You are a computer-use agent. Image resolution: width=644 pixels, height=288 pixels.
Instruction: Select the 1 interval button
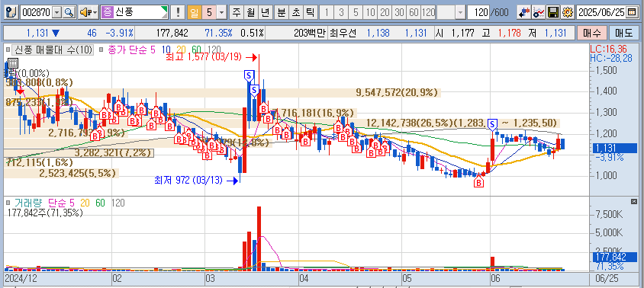[x=327, y=12]
